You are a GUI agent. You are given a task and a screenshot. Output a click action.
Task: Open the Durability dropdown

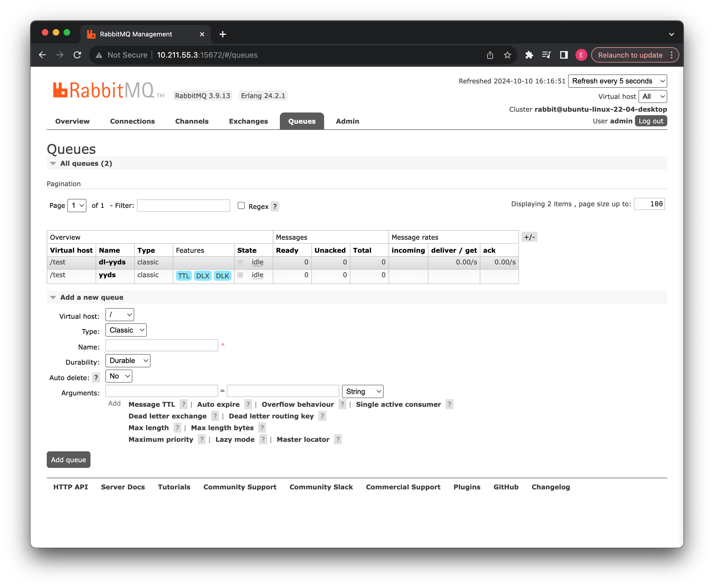point(128,361)
